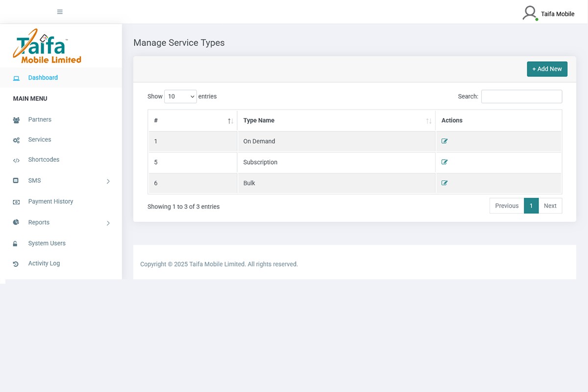Image resolution: width=588 pixels, height=392 pixels.
Task: Expand the SMS submenu chevron
Action: [108, 180]
